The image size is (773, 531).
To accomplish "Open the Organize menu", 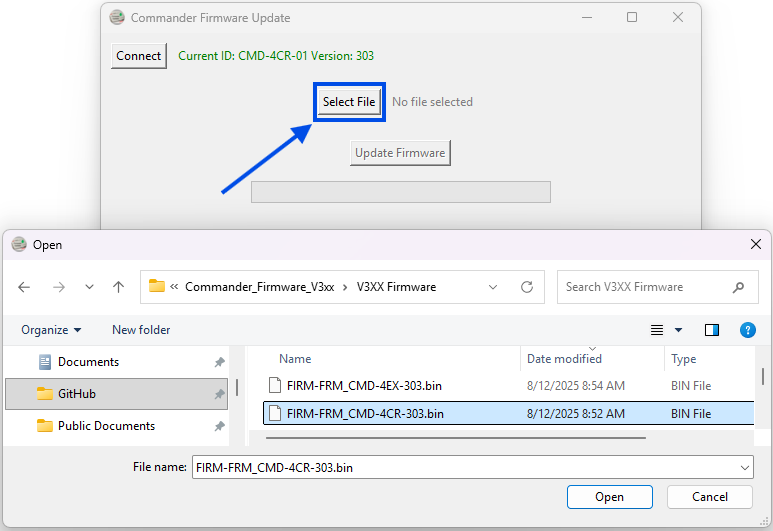I will click(51, 330).
